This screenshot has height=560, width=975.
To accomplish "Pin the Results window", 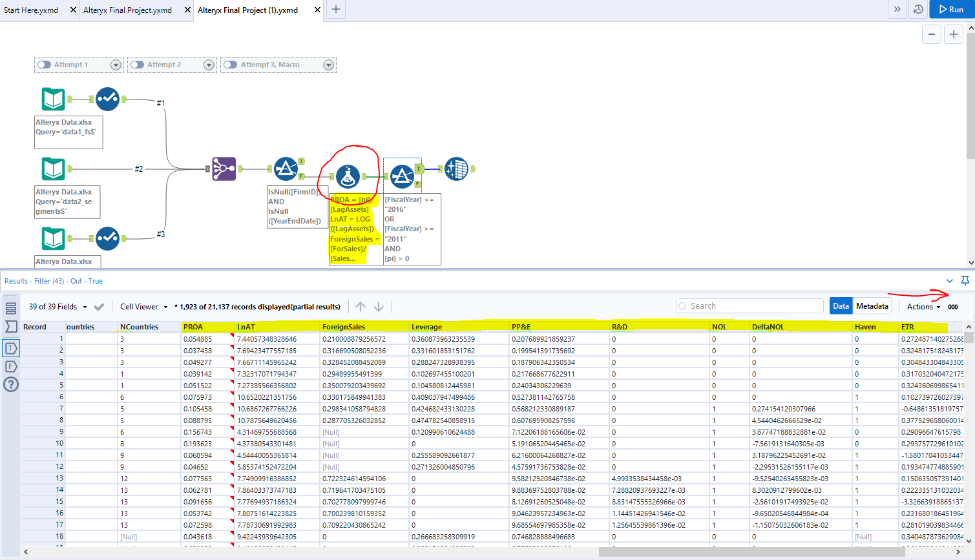I will click(x=965, y=281).
